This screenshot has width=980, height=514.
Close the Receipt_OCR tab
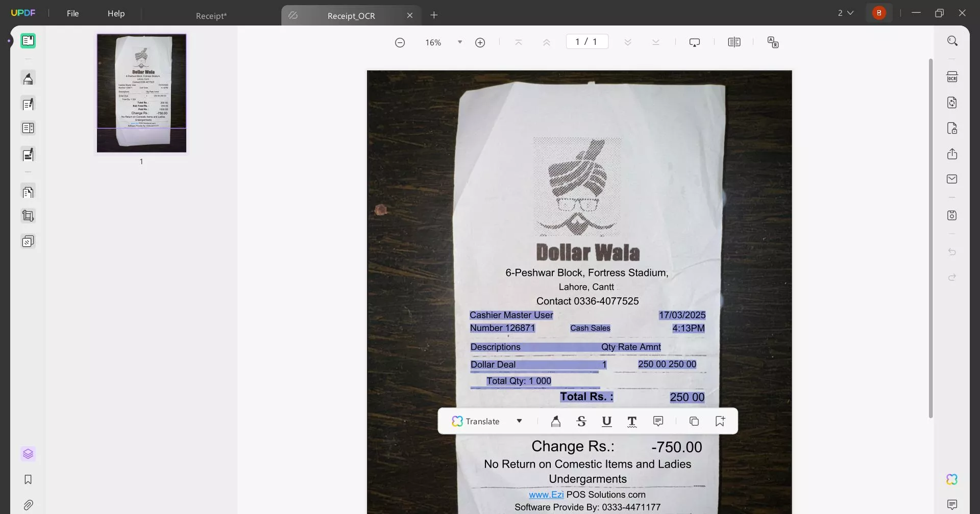tap(410, 15)
